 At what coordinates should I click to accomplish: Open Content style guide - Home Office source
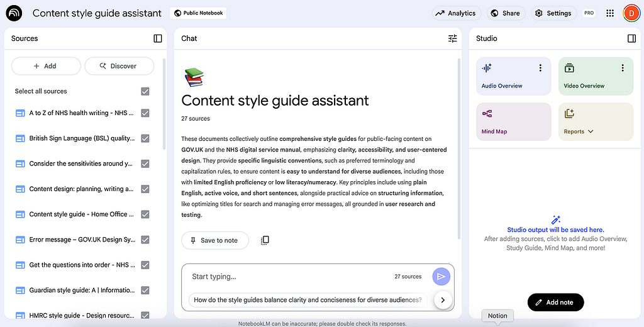click(81, 214)
